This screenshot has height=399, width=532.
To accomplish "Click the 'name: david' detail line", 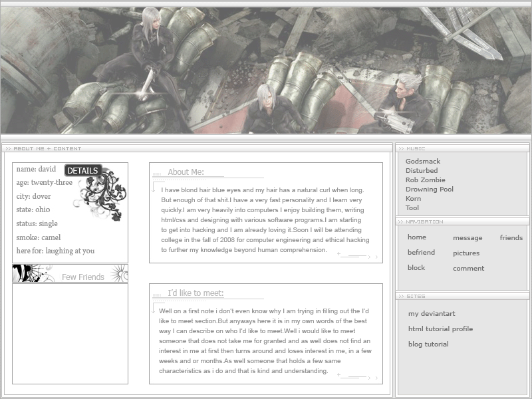I will tap(36, 169).
